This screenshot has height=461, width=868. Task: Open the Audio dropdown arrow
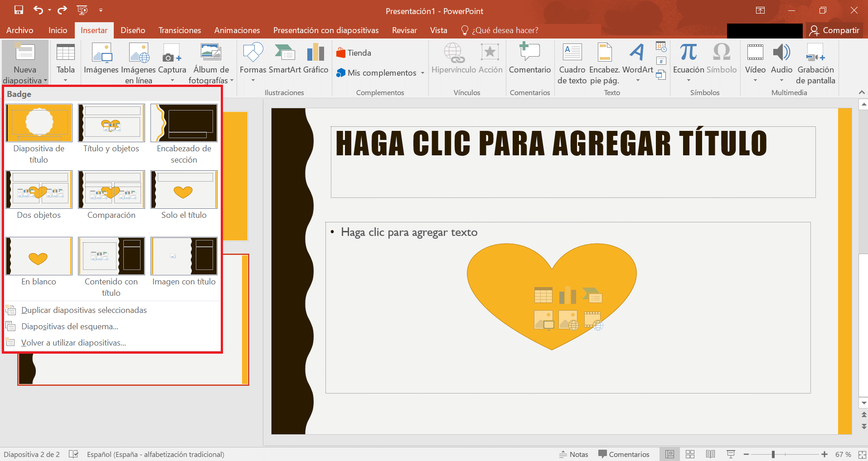[x=781, y=80]
